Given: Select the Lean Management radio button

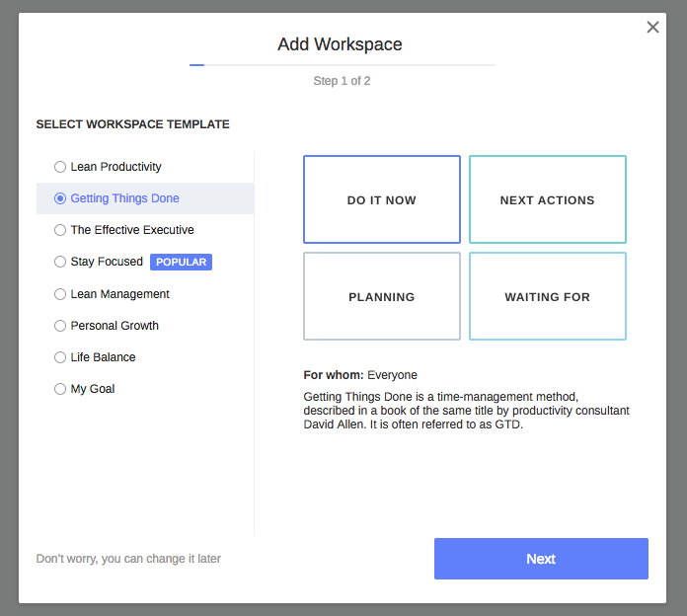Looking at the screenshot, I should coord(60,294).
